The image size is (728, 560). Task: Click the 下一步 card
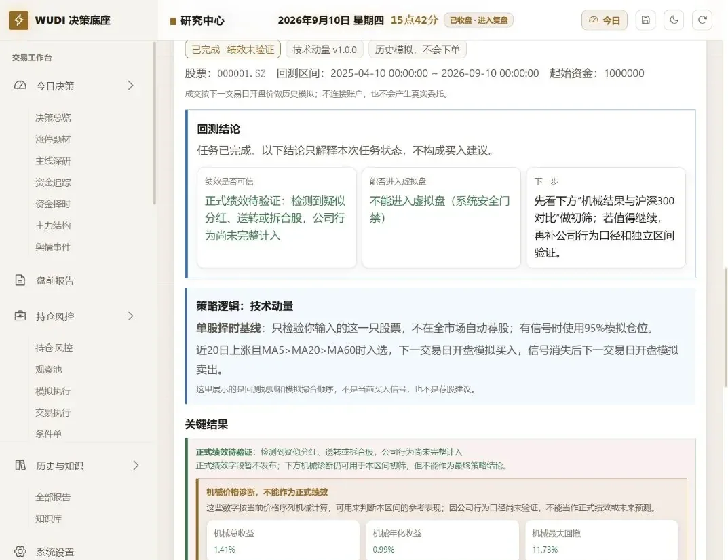click(606, 218)
